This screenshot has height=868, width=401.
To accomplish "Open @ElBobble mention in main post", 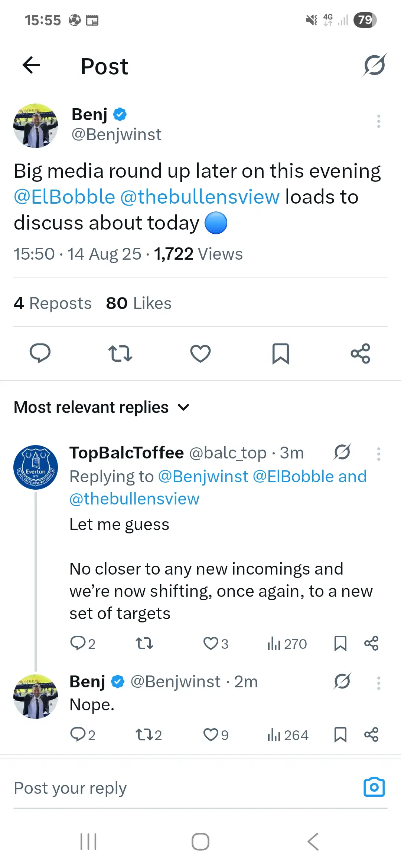I will pos(65,197).
